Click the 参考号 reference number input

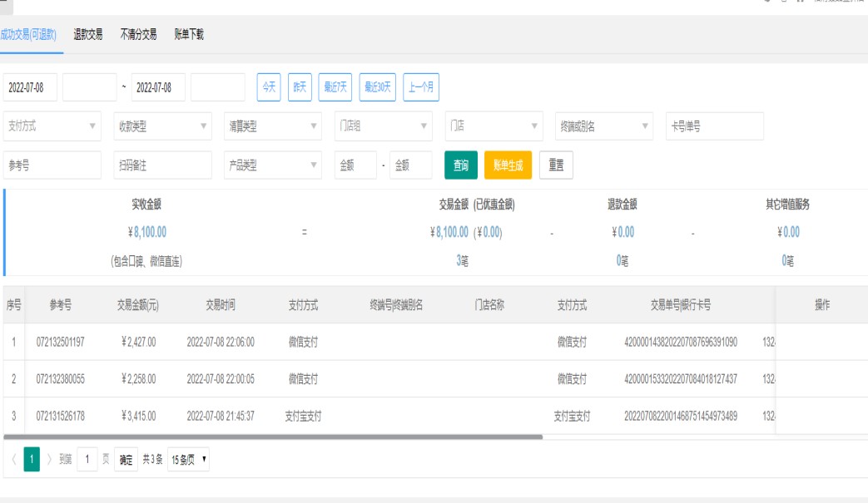pos(52,165)
